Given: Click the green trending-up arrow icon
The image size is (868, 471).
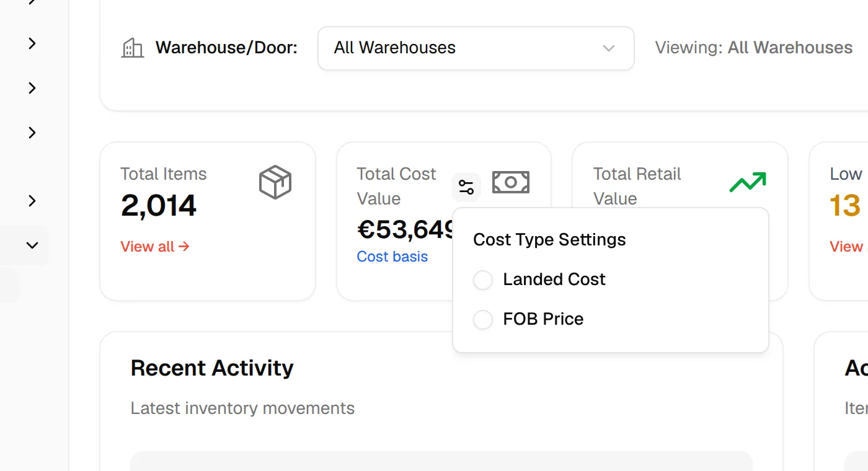Looking at the screenshot, I should [748, 182].
